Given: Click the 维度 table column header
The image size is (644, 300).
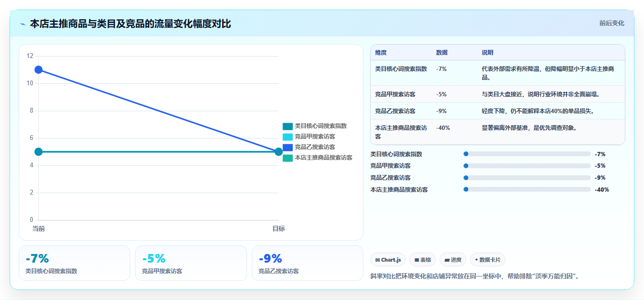Looking at the screenshot, I should 381,52.
